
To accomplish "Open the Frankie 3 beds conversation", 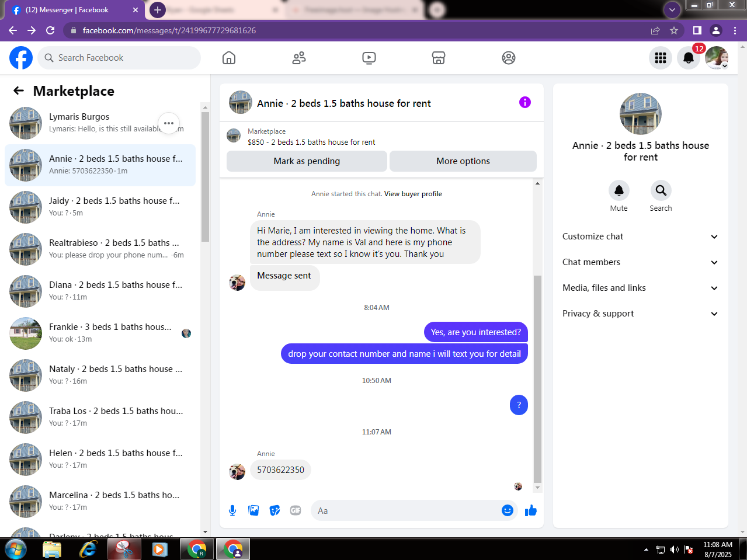I will [x=100, y=333].
